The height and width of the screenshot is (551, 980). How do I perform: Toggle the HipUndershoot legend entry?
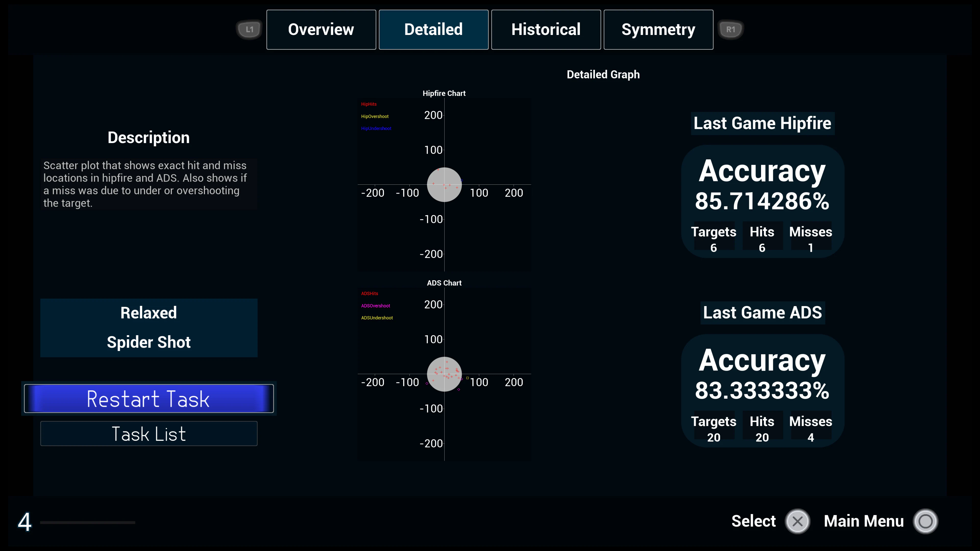376,129
